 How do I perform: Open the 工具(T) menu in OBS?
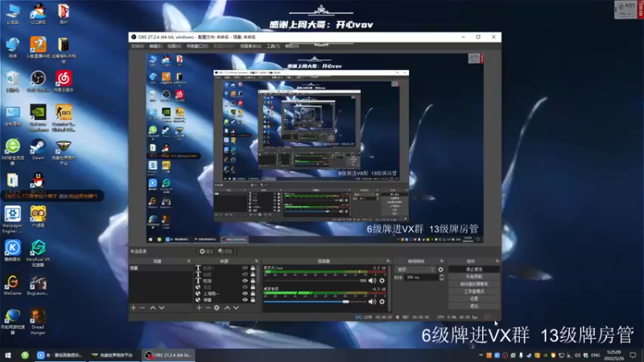click(x=273, y=47)
